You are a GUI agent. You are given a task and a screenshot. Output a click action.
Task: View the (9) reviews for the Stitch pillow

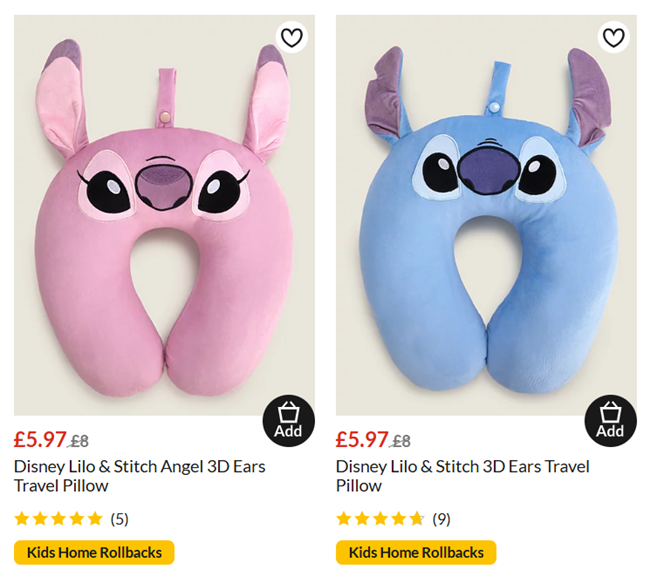[441, 519]
